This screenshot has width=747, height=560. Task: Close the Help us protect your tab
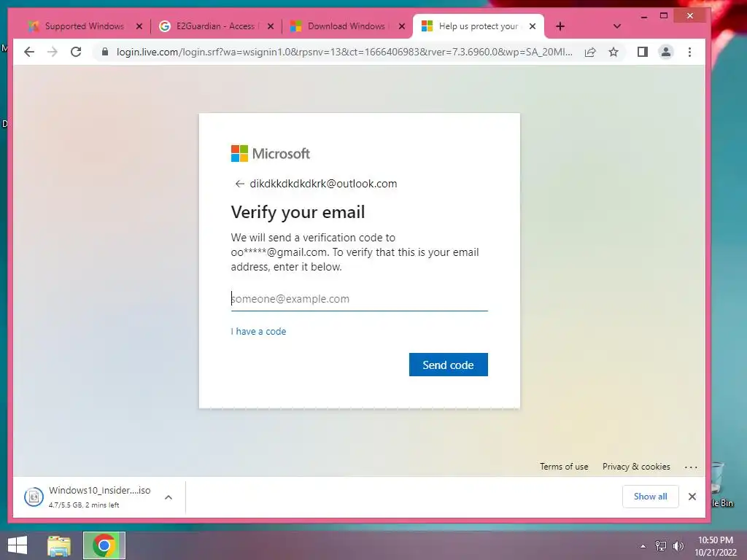533,26
